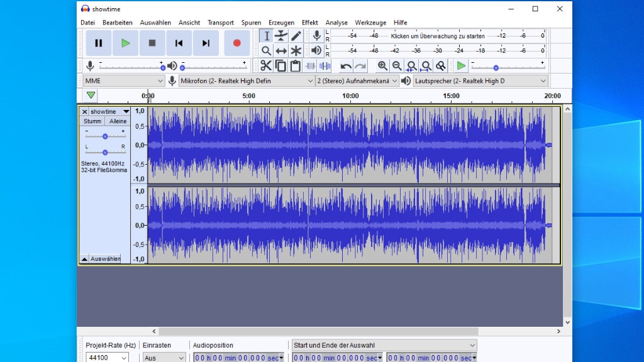
Task: Mute the showtime track with Stumm
Action: pyautogui.click(x=92, y=121)
